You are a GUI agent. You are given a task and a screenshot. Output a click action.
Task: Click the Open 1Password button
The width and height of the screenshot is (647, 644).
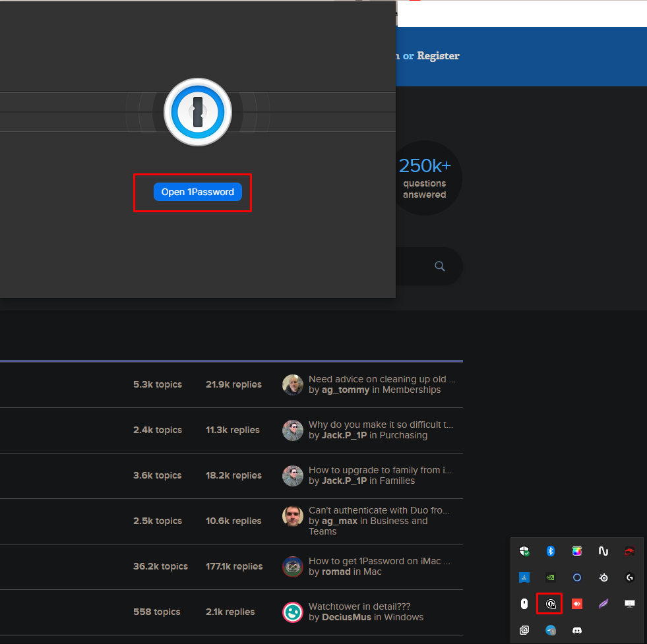[198, 192]
